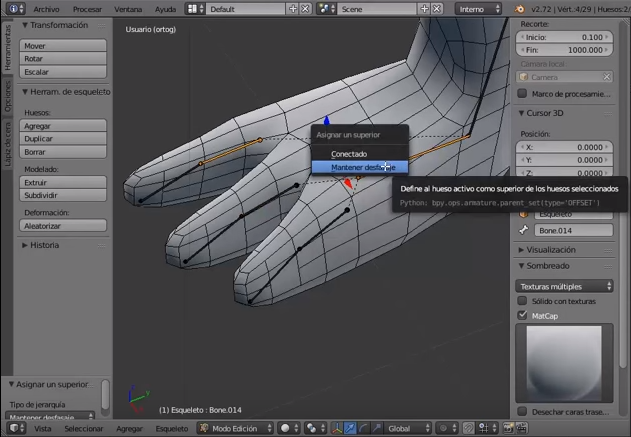Click the Escalar button
631x437 pixels.
(x=63, y=72)
